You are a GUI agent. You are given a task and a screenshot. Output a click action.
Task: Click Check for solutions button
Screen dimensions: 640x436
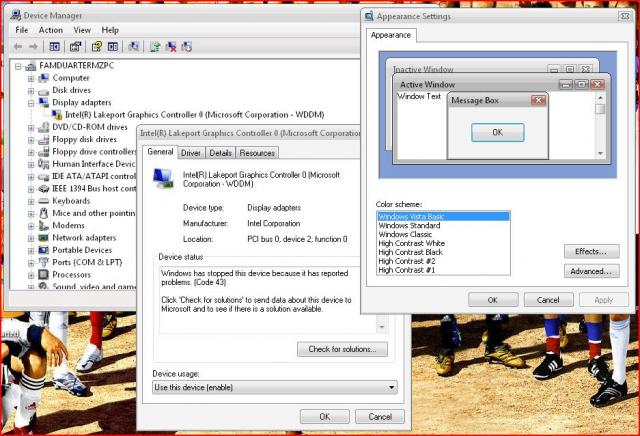click(342, 349)
